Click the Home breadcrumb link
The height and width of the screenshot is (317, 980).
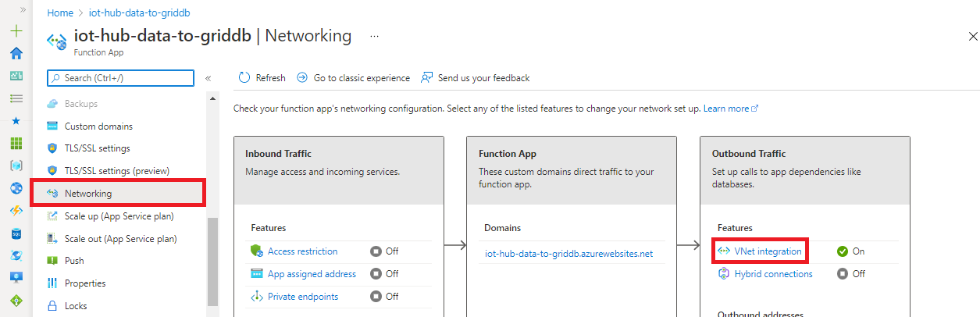[60, 13]
